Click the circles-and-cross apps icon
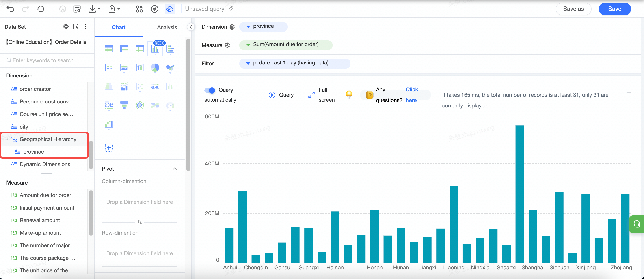Viewport: 644px width, 279px height. 139,9
